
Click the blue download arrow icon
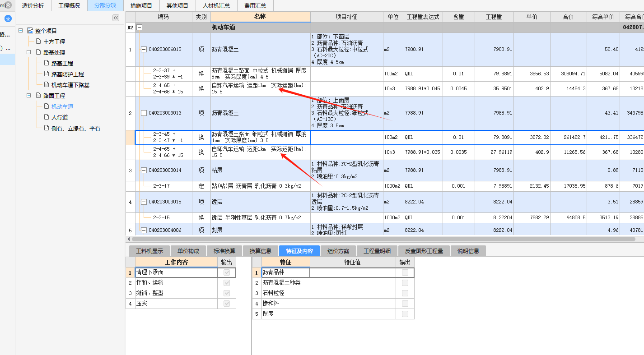8,18
